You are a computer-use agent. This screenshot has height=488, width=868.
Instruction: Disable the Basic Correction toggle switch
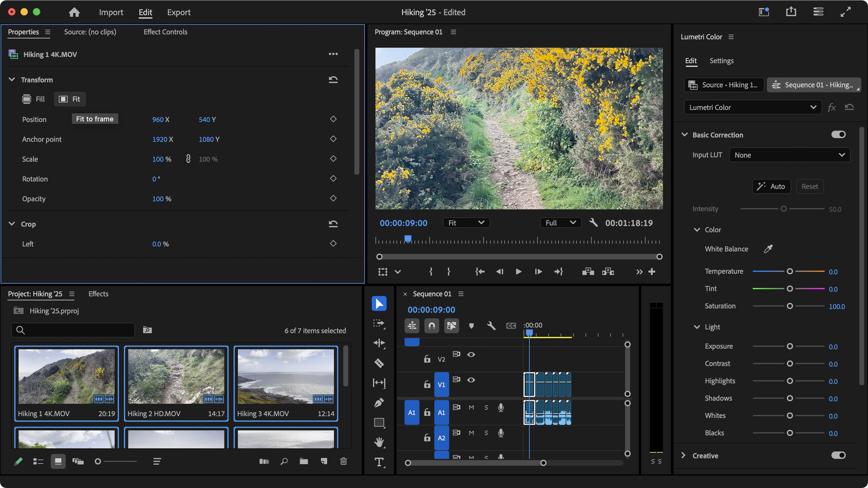pyautogui.click(x=839, y=134)
